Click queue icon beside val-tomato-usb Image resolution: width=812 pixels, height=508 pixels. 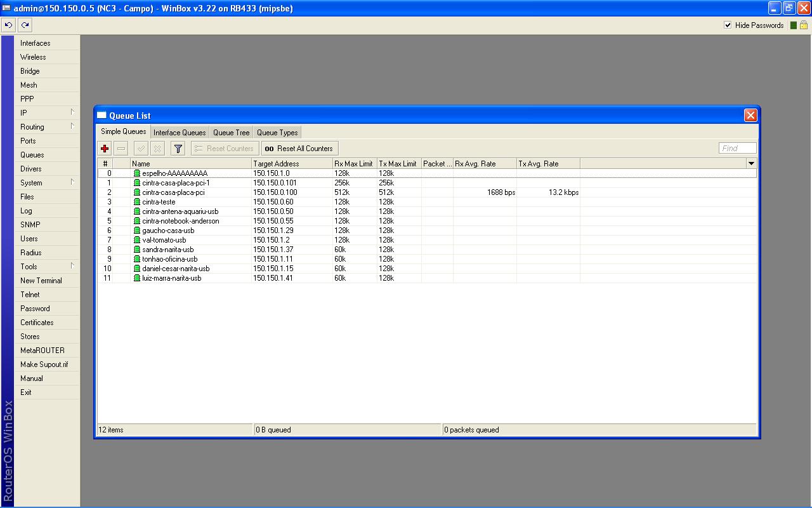point(136,240)
